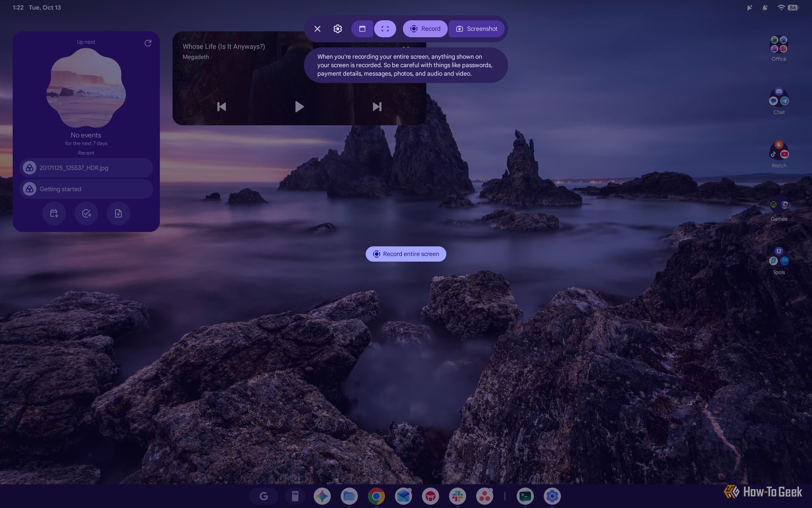Play the Megadeth song
The width and height of the screenshot is (812, 508).
click(x=299, y=107)
